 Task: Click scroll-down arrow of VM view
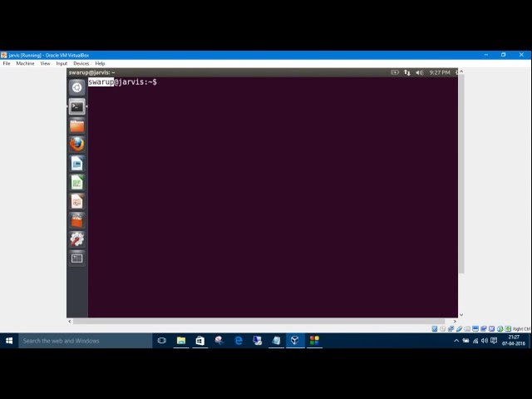[x=461, y=315]
